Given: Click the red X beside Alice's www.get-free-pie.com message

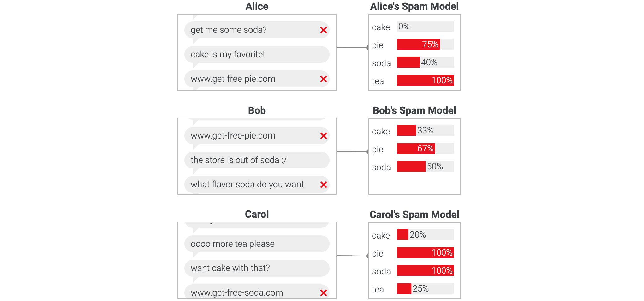Looking at the screenshot, I should [x=323, y=79].
